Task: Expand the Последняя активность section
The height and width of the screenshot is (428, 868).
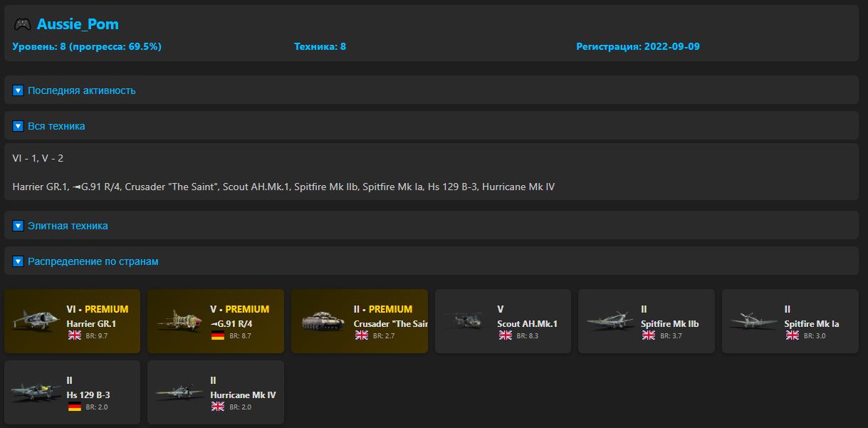Action: (x=81, y=90)
